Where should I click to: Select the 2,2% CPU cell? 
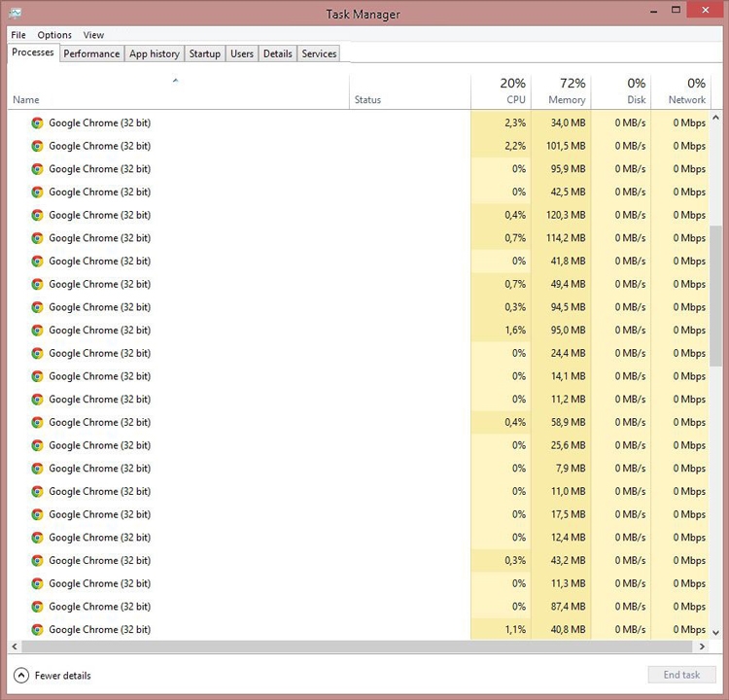[x=501, y=146]
